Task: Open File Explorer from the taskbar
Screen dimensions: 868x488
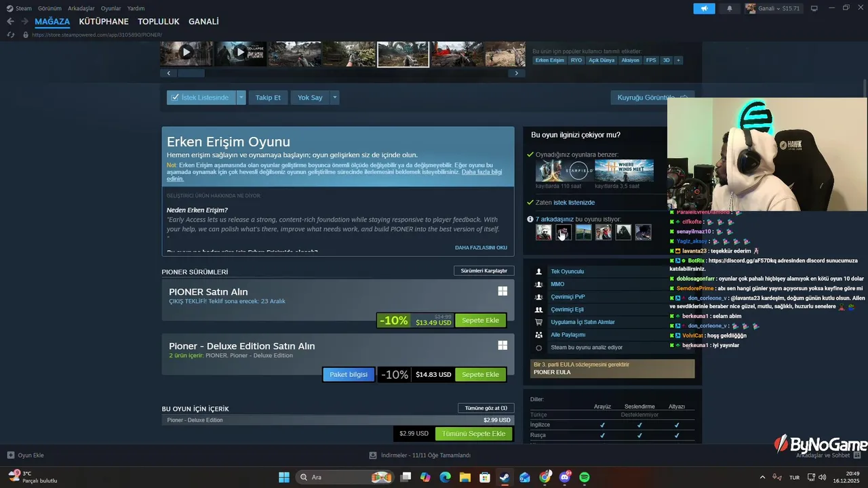Action: [465, 477]
